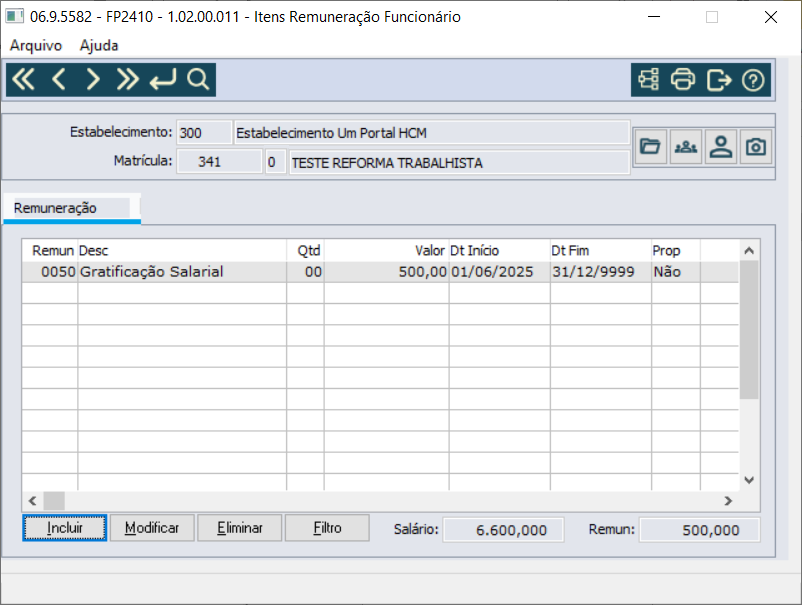The image size is (802, 605).
Task: Click the Matrícula field 341
Action: tap(219, 162)
